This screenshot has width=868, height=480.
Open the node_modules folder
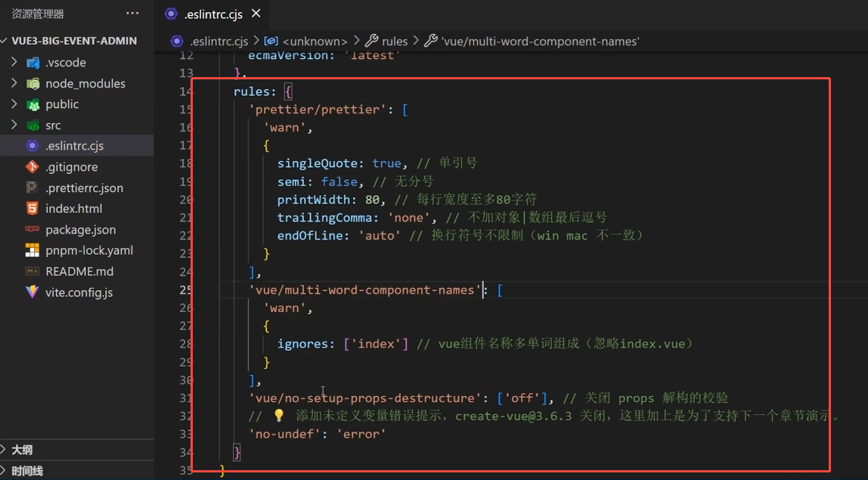click(85, 84)
